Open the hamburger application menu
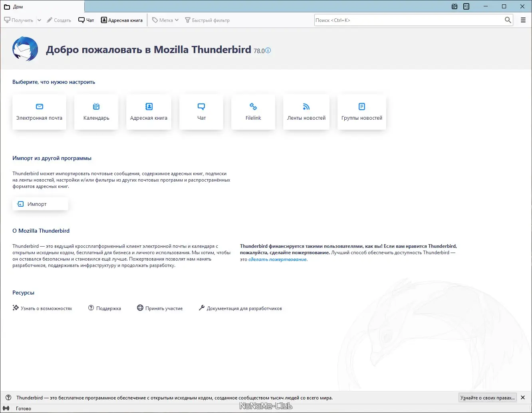532x413 pixels. pyautogui.click(x=523, y=20)
